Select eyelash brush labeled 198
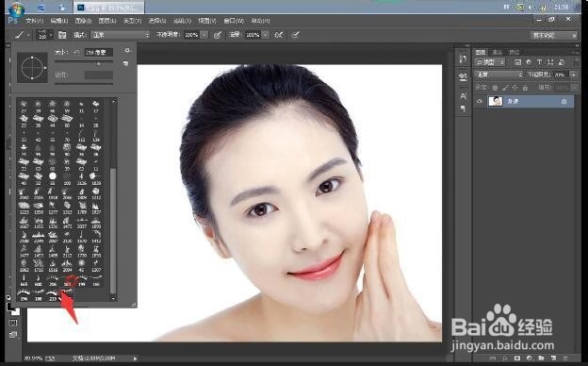Screen dimensions: 588x366 (x=38, y=295)
